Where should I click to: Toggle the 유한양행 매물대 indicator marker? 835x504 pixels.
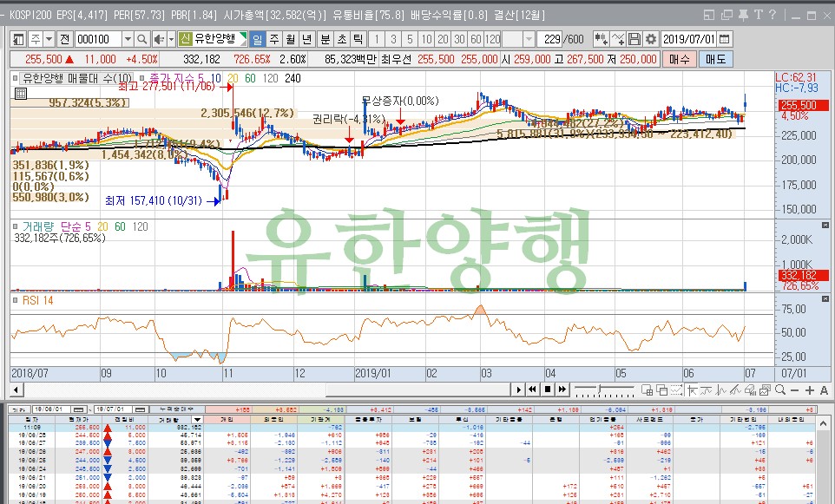(x=16, y=78)
